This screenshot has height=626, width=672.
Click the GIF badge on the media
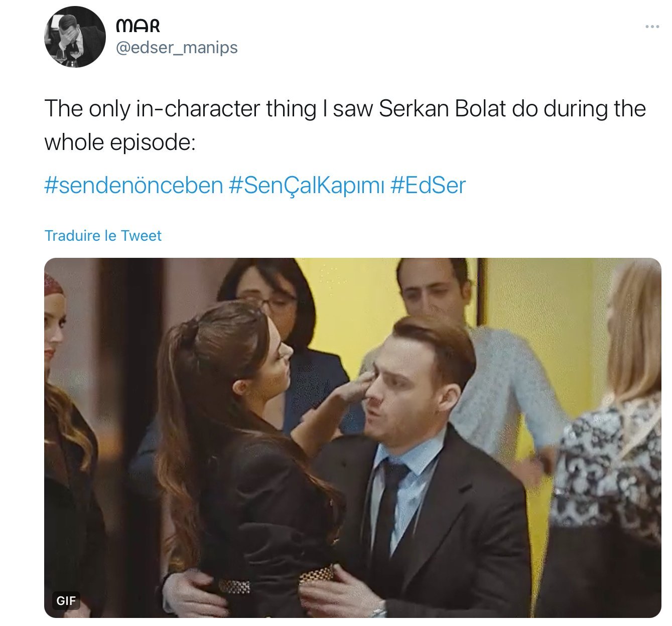pyautogui.click(x=66, y=600)
